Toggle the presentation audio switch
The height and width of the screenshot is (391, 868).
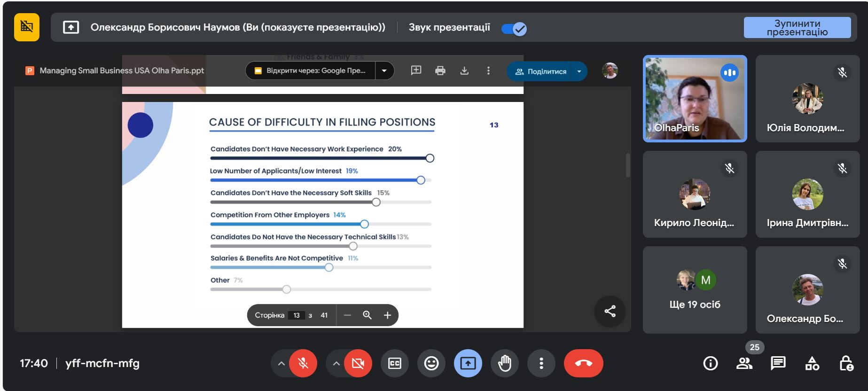click(514, 29)
